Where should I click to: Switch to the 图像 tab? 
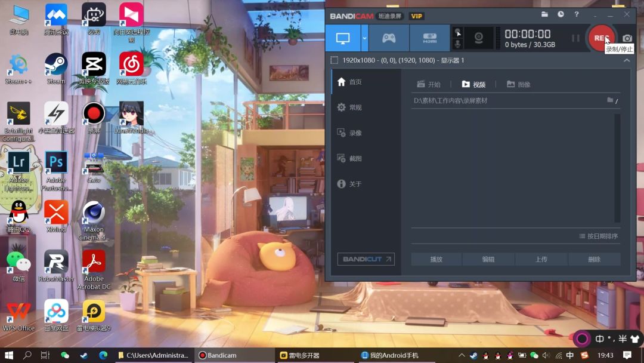coord(518,85)
